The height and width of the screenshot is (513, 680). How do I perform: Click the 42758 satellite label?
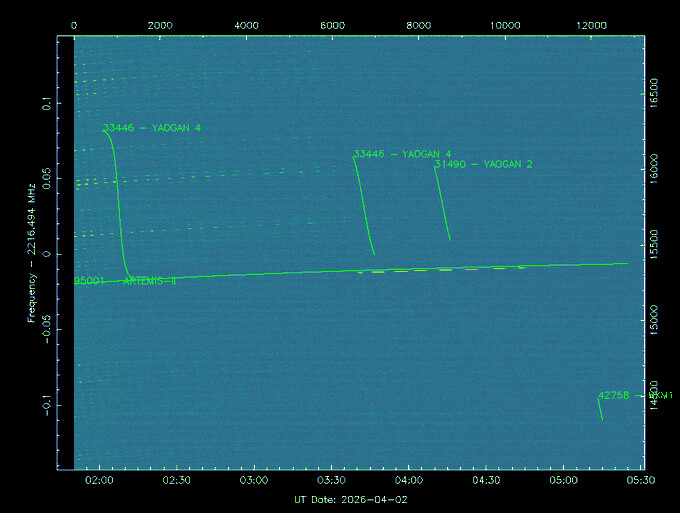pyautogui.click(x=613, y=396)
